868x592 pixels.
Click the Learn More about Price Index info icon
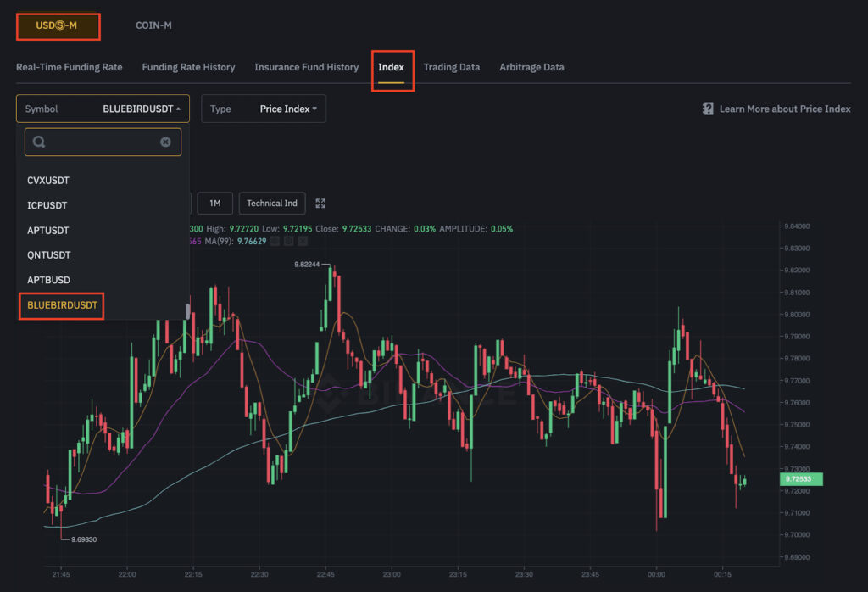(708, 109)
